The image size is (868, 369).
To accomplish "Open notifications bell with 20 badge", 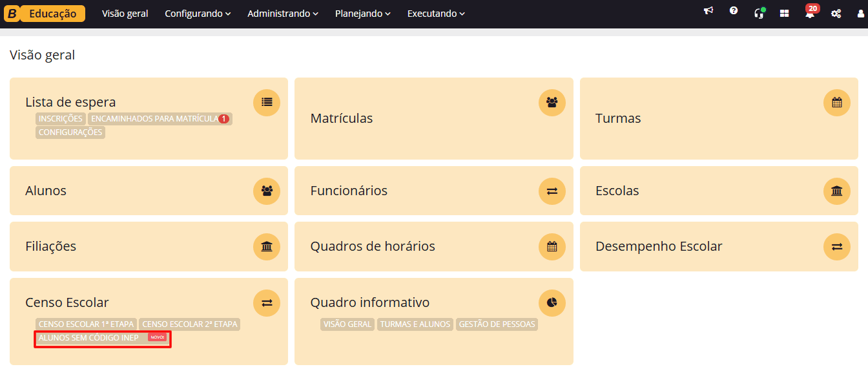I will (x=811, y=12).
